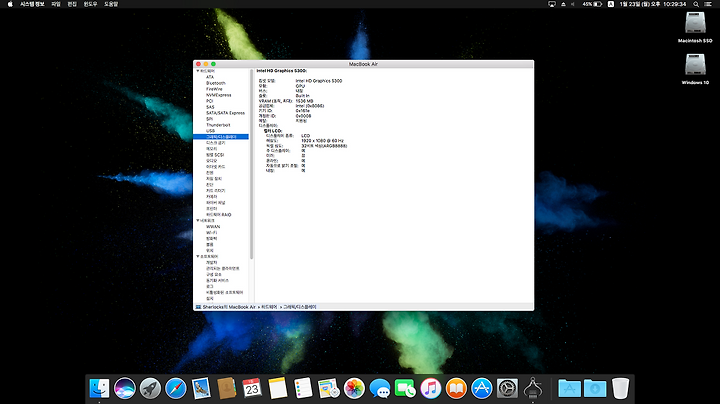Select highlighted 그래픽/디스플레이 sidebar item
This screenshot has height=404, width=720.
click(x=221, y=137)
